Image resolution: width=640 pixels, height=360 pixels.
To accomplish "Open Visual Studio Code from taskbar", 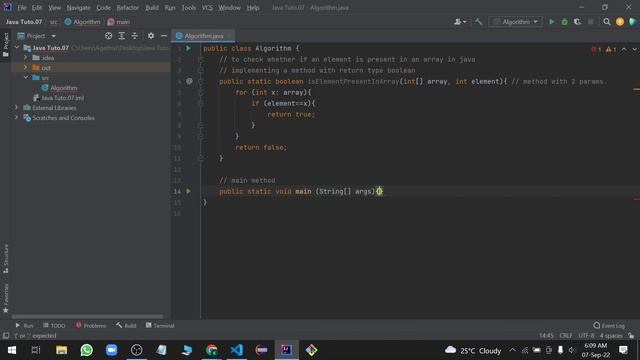I will pyautogui.click(x=237, y=350).
